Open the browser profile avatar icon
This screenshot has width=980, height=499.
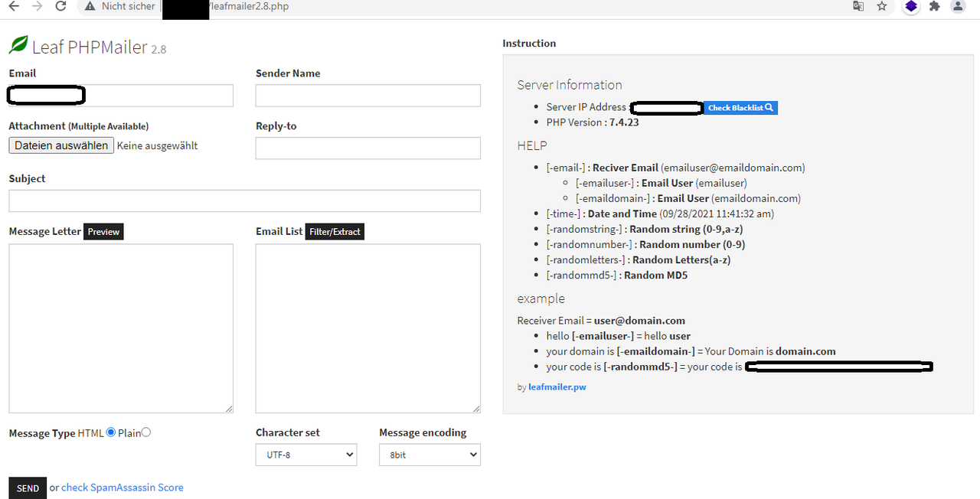958,6
